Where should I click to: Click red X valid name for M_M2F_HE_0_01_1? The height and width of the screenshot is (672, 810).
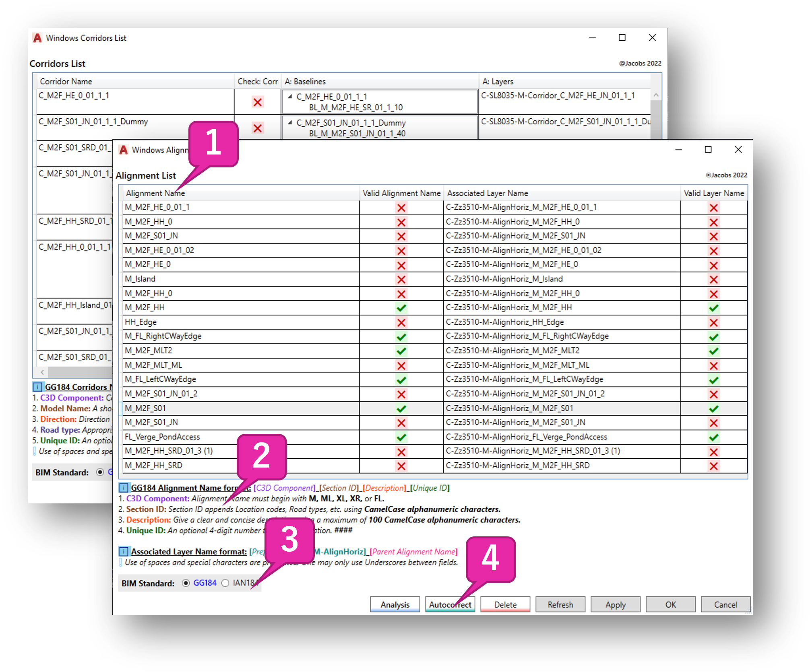[x=401, y=208]
